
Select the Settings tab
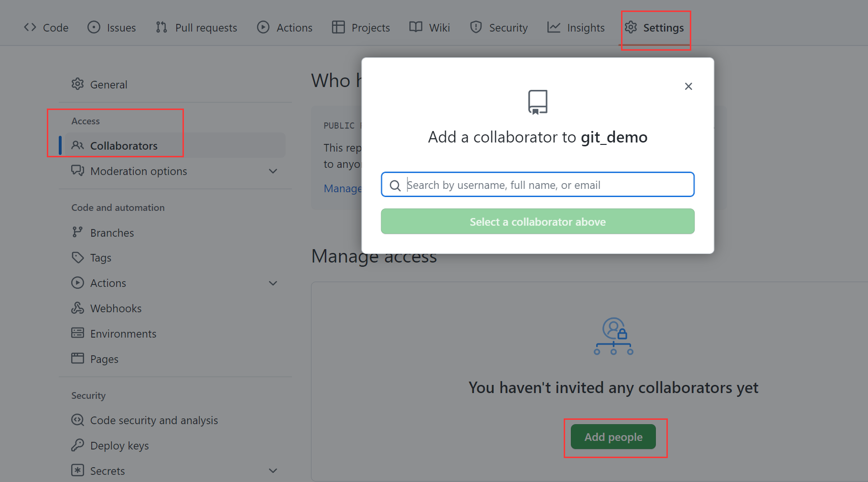tap(654, 28)
